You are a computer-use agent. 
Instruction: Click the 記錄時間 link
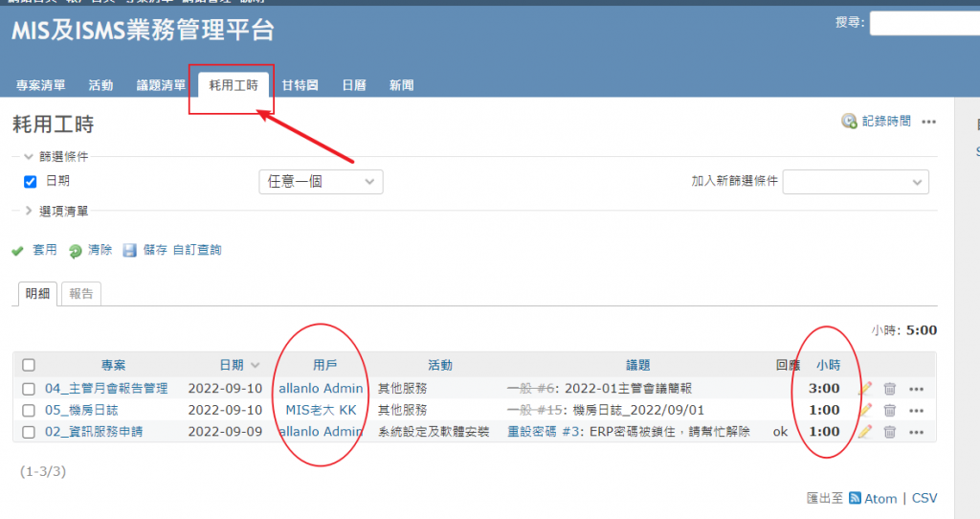pyautogui.click(x=886, y=122)
